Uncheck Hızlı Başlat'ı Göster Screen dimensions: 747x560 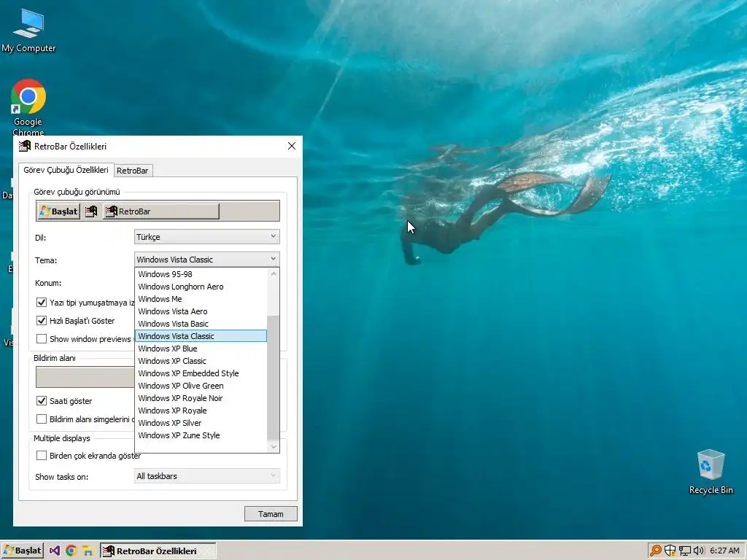42,321
